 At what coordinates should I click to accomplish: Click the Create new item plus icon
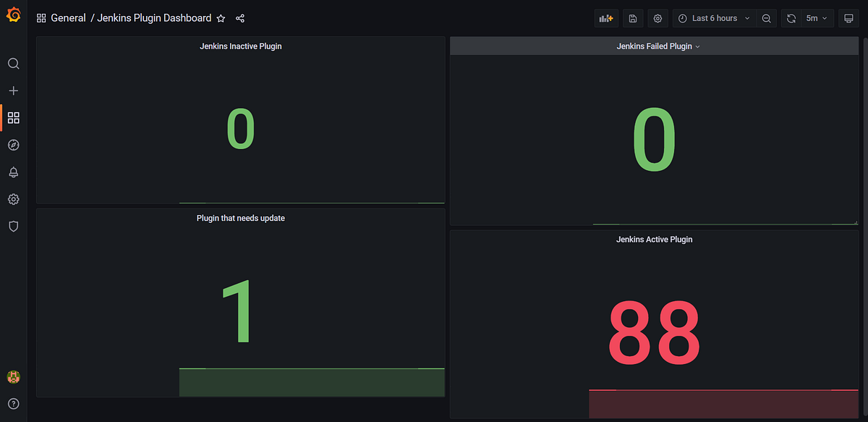coord(13,90)
